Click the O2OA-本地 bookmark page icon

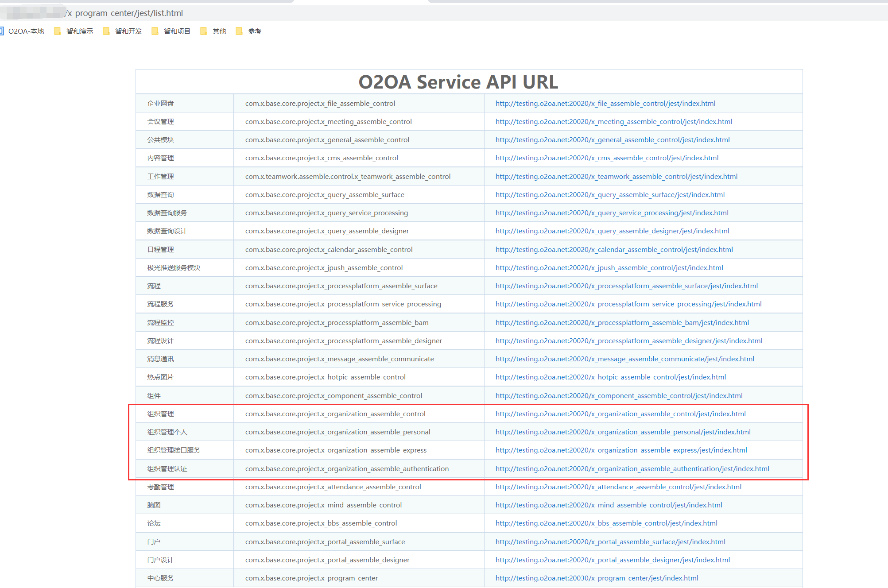pos(1,31)
